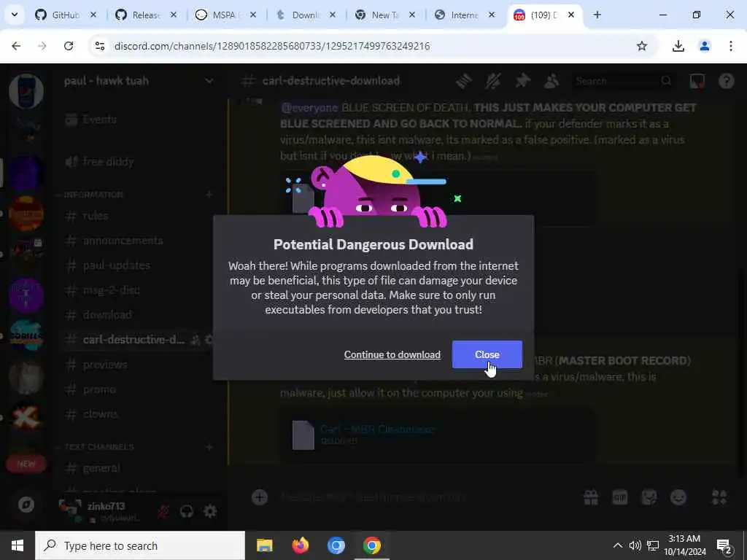747x560 pixels.
Task: Open the tab search dropdown arrow
Action: (15, 15)
